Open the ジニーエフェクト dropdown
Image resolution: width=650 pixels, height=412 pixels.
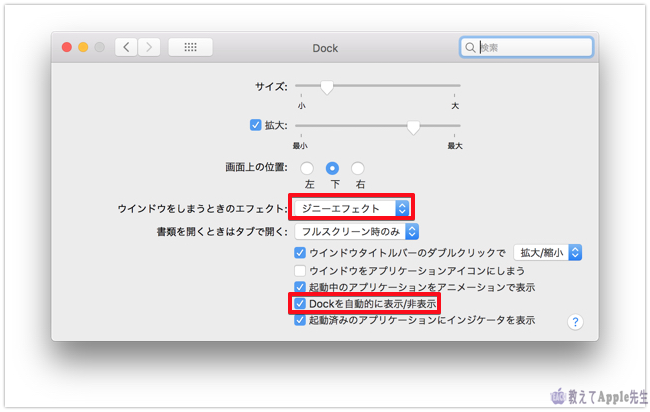coord(352,208)
